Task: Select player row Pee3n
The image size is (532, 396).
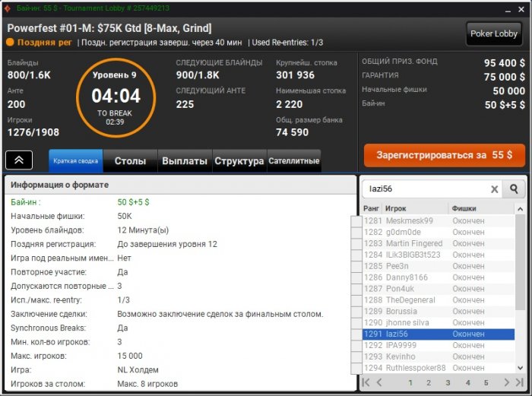Action: (x=439, y=266)
